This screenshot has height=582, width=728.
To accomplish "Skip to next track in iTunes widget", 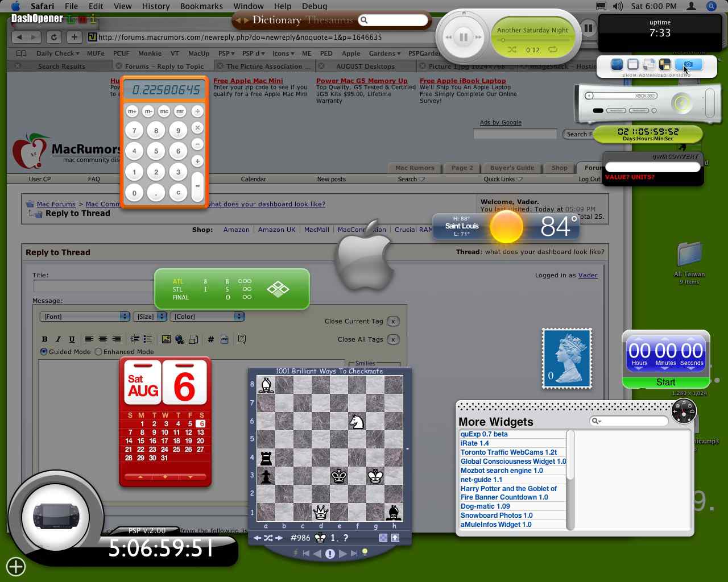I will (478, 38).
